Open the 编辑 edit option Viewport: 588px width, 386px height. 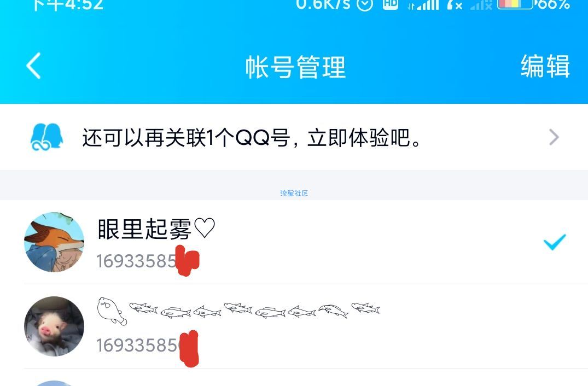[545, 66]
